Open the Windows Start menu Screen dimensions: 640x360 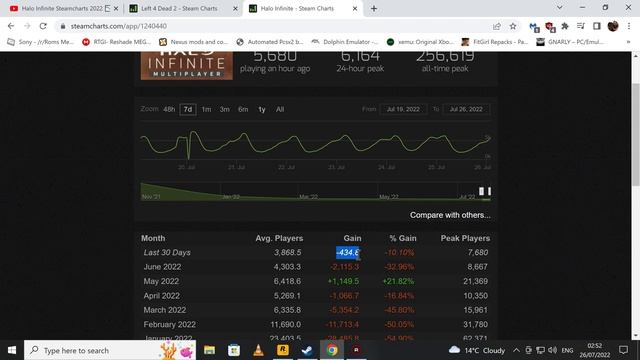coord(12,350)
